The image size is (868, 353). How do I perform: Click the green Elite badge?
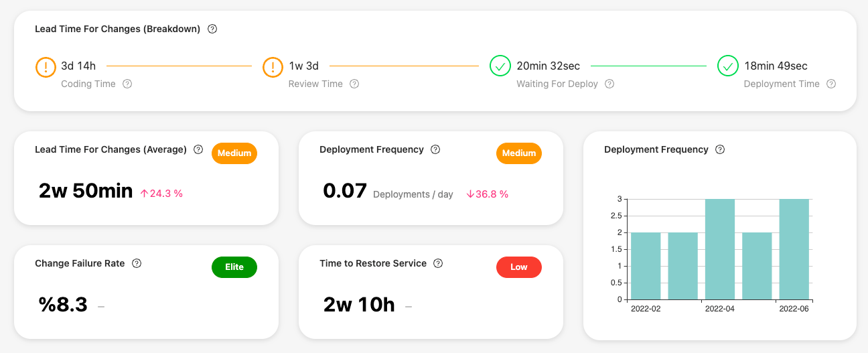point(234,267)
